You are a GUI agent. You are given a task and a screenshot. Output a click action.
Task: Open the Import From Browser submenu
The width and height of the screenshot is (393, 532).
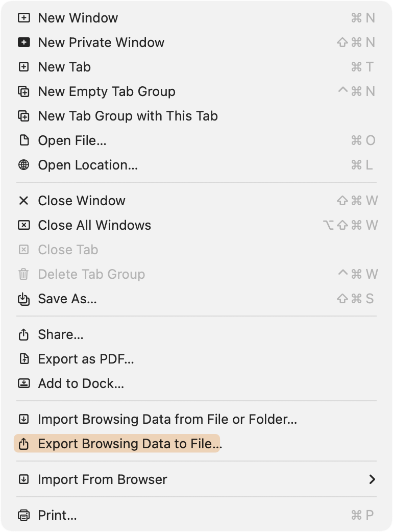102,479
